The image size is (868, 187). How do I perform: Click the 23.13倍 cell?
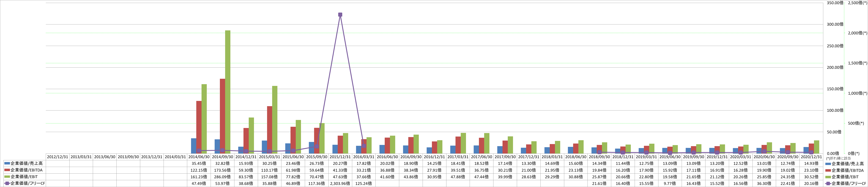pyautogui.click(x=576, y=170)
